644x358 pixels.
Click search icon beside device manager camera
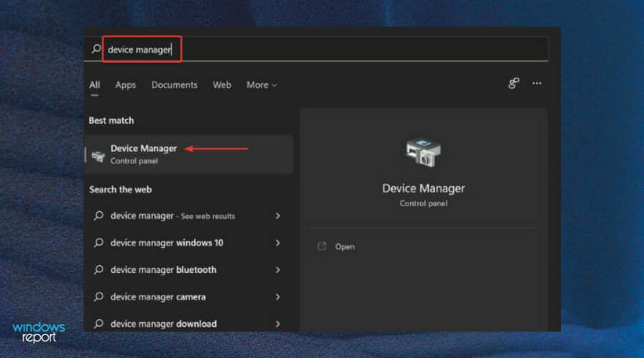(99, 297)
